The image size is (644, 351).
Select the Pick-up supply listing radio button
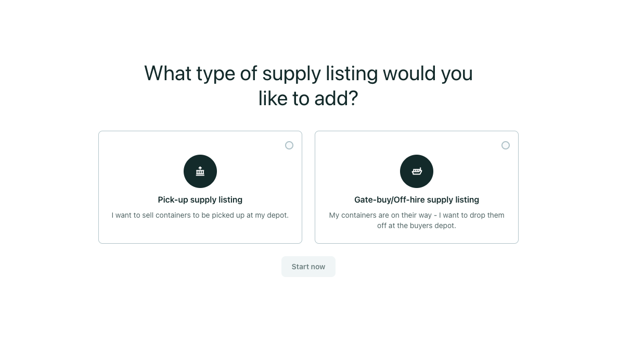[x=289, y=145]
